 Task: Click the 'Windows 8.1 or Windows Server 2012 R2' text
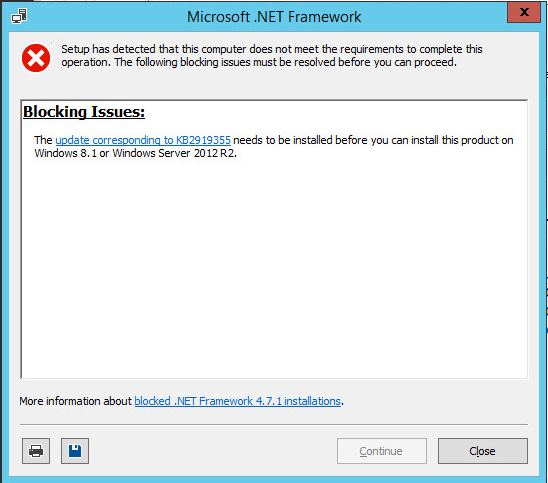click(x=135, y=153)
